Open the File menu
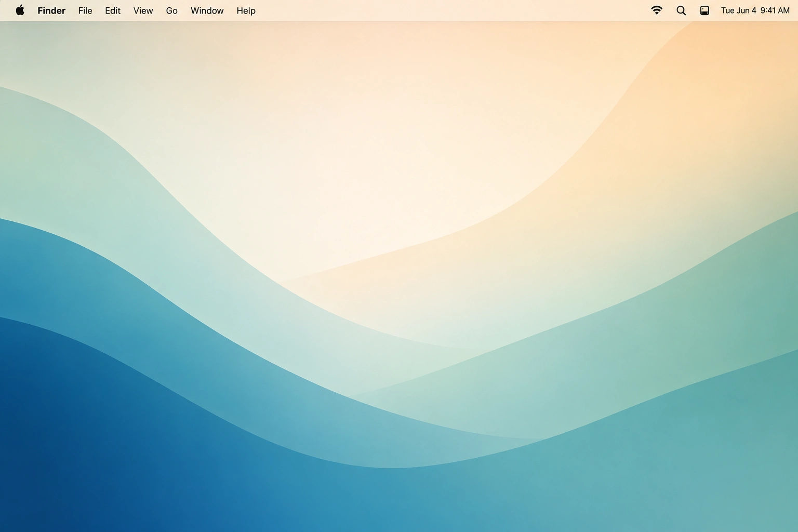 pos(85,10)
